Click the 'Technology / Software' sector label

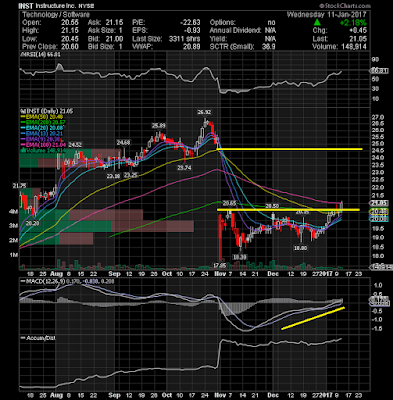tap(56, 15)
